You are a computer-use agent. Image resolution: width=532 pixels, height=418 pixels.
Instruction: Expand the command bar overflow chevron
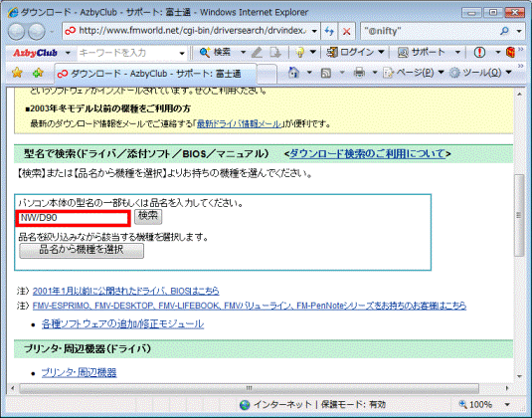(520, 66)
